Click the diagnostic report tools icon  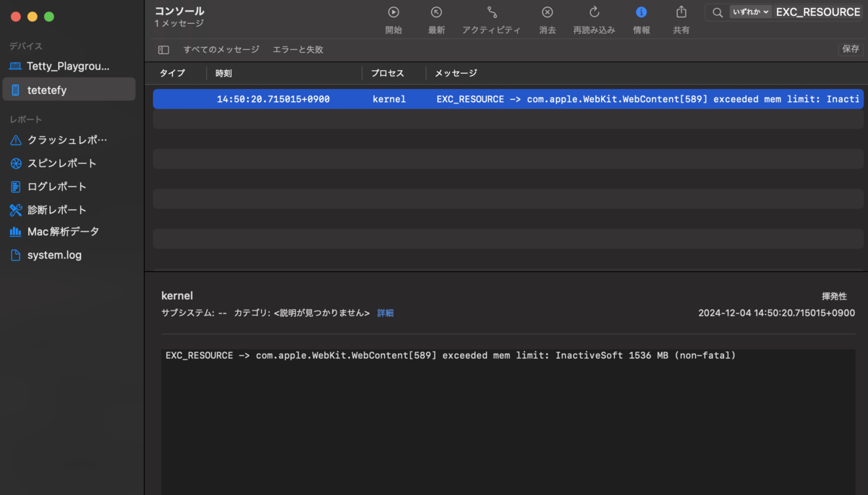[x=16, y=209]
